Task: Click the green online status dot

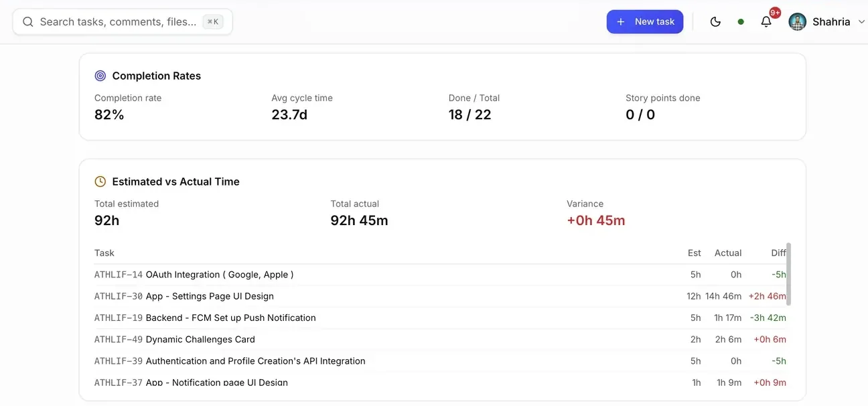Action: 741,21
